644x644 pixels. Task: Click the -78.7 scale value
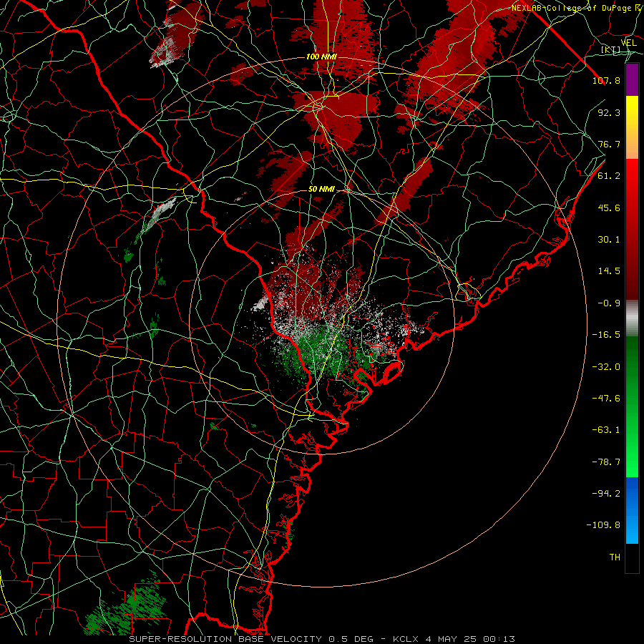point(606,462)
